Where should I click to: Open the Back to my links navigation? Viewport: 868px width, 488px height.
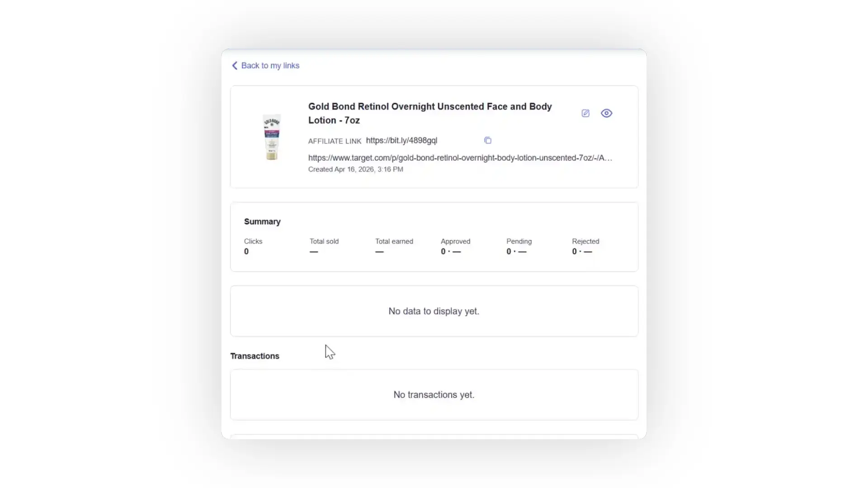click(x=270, y=66)
